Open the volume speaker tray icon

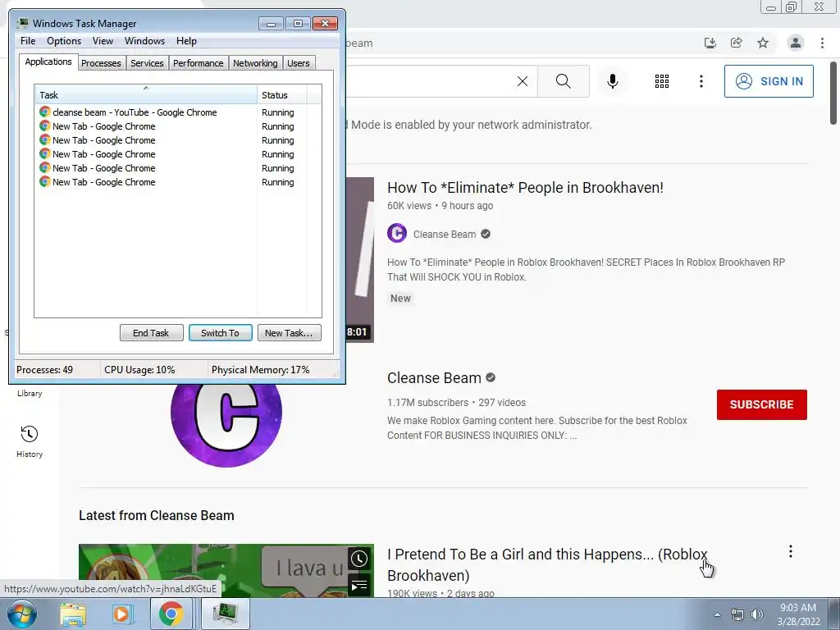pos(756,614)
